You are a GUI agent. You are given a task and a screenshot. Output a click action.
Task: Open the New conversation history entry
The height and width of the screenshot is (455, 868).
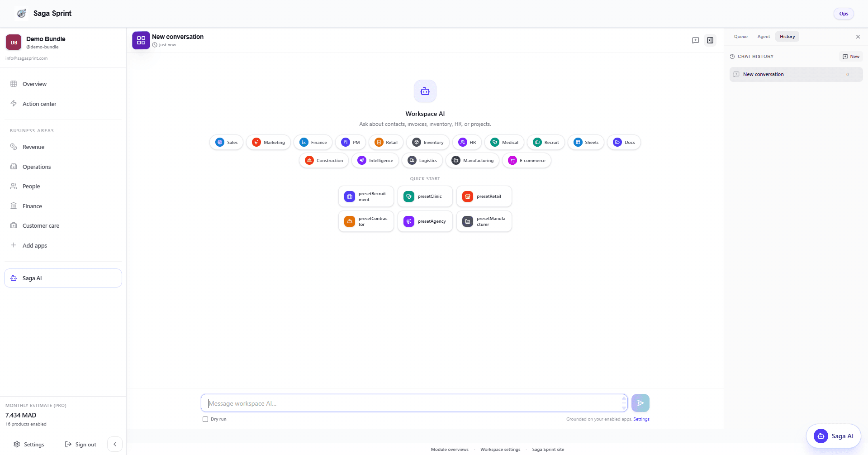point(796,75)
